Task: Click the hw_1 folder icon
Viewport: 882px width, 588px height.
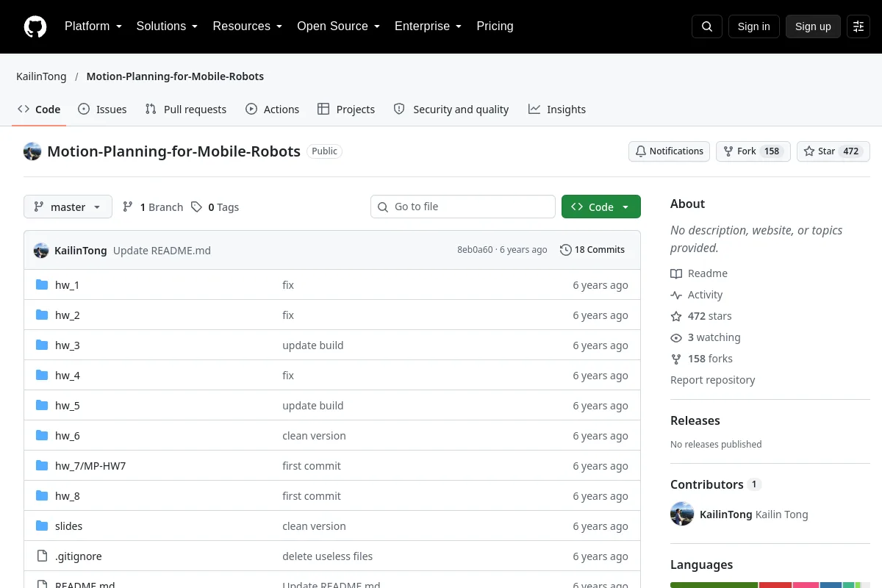Action: 42,285
